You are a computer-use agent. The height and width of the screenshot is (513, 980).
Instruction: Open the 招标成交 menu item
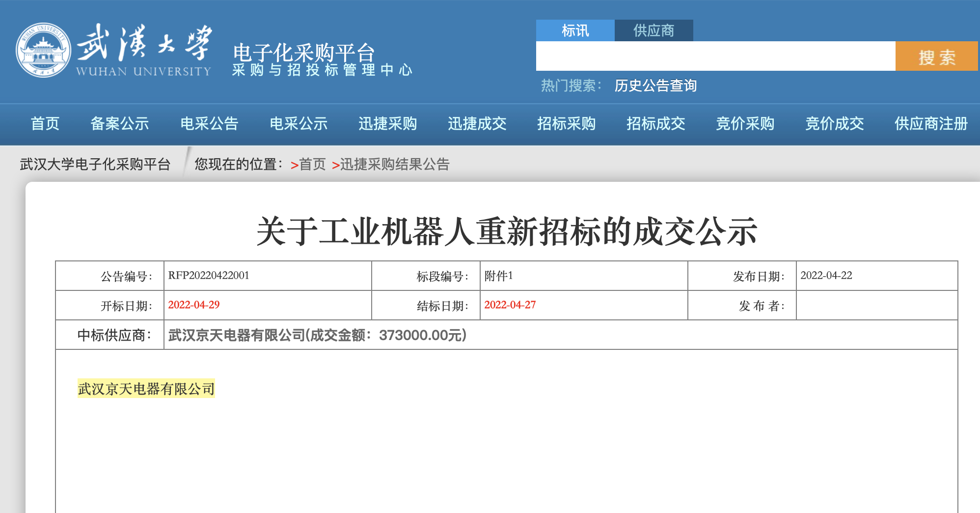coord(656,123)
